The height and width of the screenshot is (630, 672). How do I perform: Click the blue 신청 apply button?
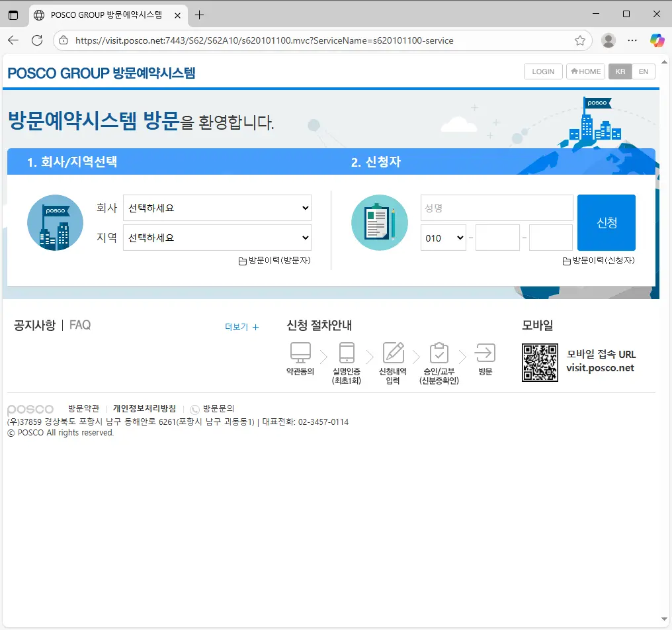(607, 222)
